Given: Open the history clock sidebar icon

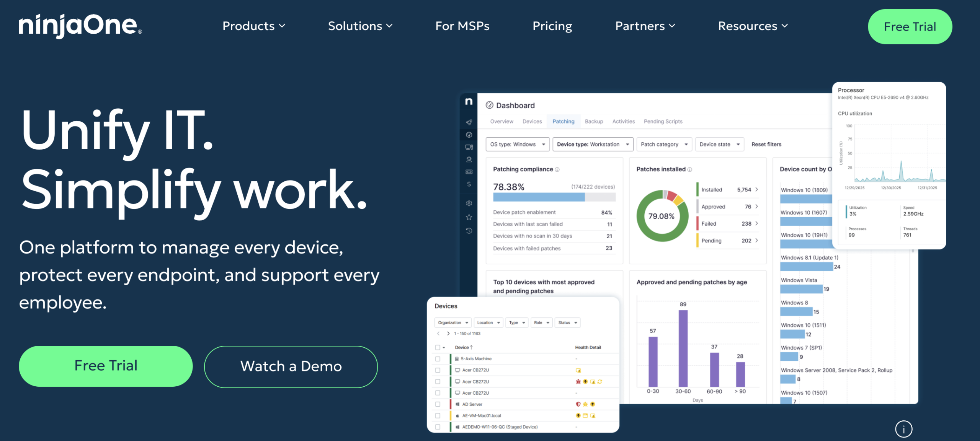Looking at the screenshot, I should [469, 231].
